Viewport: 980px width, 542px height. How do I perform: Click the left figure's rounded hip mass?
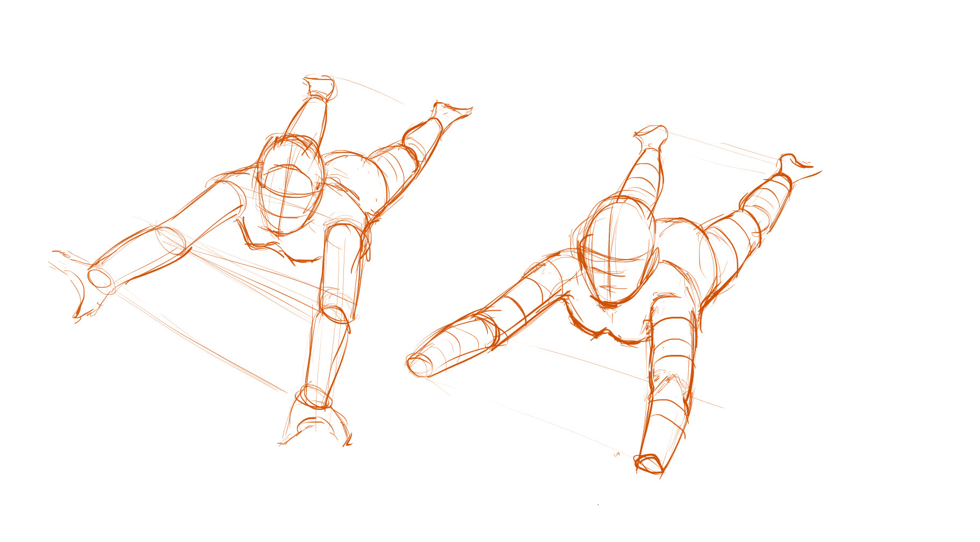click(x=357, y=177)
